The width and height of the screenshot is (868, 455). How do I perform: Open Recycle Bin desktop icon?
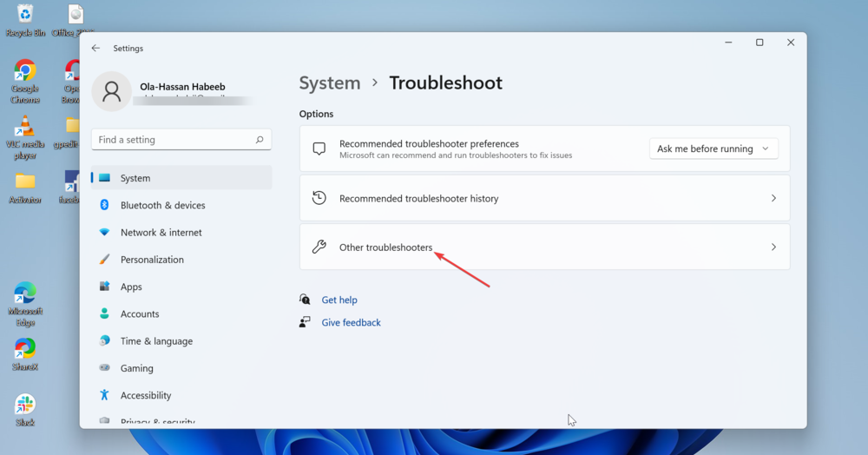(25, 20)
